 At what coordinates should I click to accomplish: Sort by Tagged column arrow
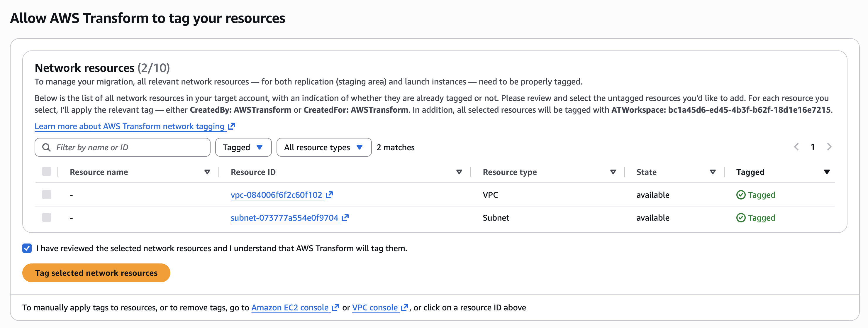pyautogui.click(x=827, y=172)
